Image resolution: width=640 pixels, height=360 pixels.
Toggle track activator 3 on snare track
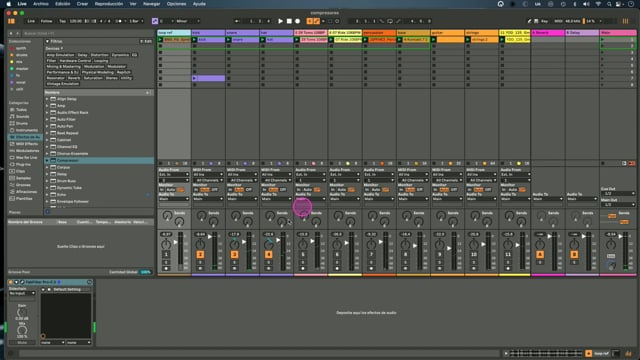point(234,254)
